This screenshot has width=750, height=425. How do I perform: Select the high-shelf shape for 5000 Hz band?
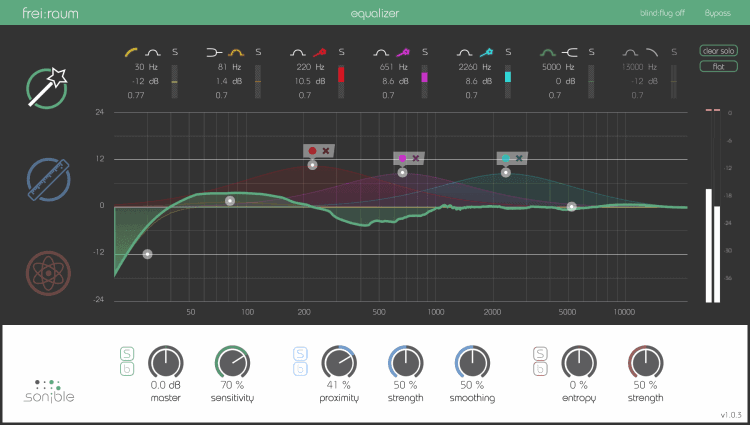point(570,52)
